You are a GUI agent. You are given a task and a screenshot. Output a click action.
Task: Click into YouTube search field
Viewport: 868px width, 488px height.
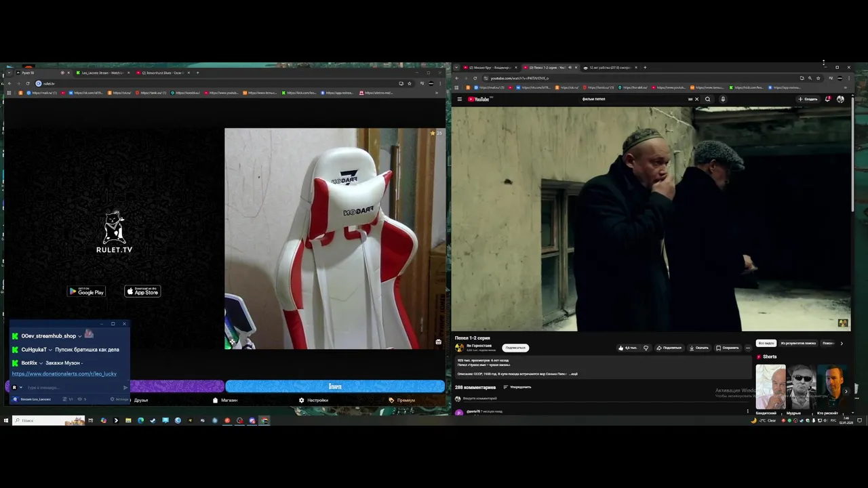point(634,99)
